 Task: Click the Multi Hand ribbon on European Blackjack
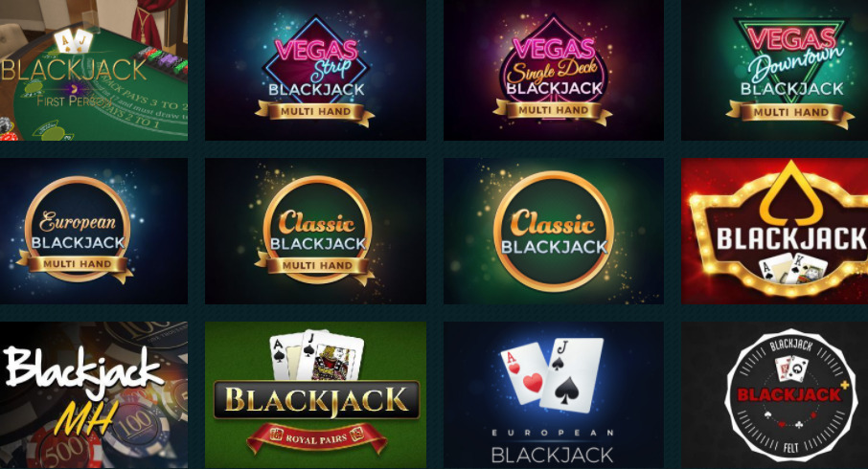pyautogui.click(x=77, y=264)
